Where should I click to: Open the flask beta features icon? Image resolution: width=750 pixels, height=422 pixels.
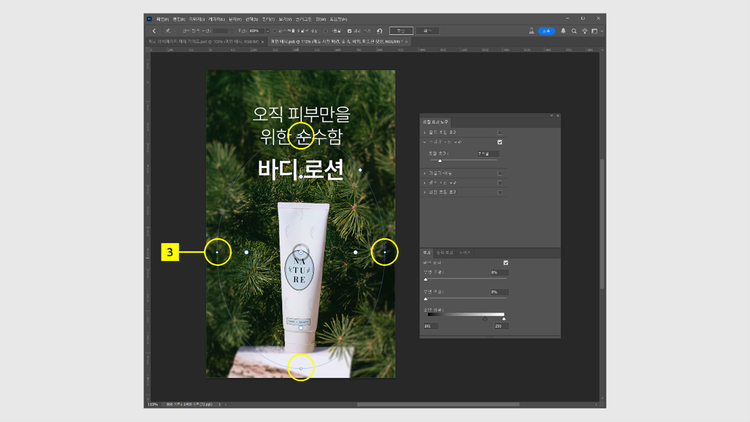531,31
